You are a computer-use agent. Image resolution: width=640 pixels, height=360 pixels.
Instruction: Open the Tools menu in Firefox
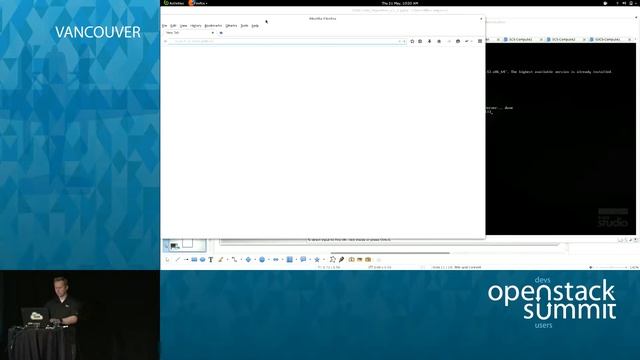pos(244,26)
